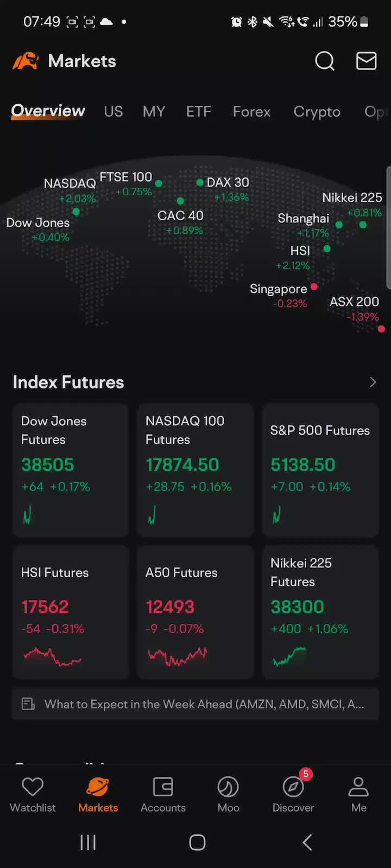This screenshot has height=868, width=391.
Task: Open the Moo community icon
Action: (x=228, y=787)
